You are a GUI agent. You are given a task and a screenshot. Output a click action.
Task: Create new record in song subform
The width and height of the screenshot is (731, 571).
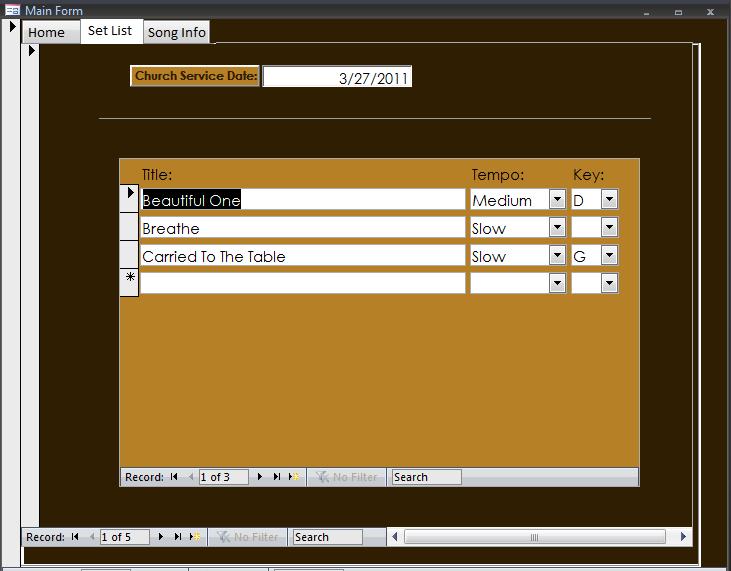pos(294,477)
